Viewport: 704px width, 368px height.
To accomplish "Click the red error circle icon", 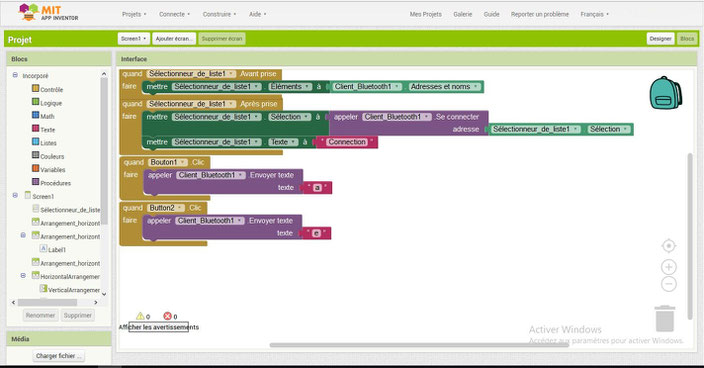I will [x=167, y=316].
